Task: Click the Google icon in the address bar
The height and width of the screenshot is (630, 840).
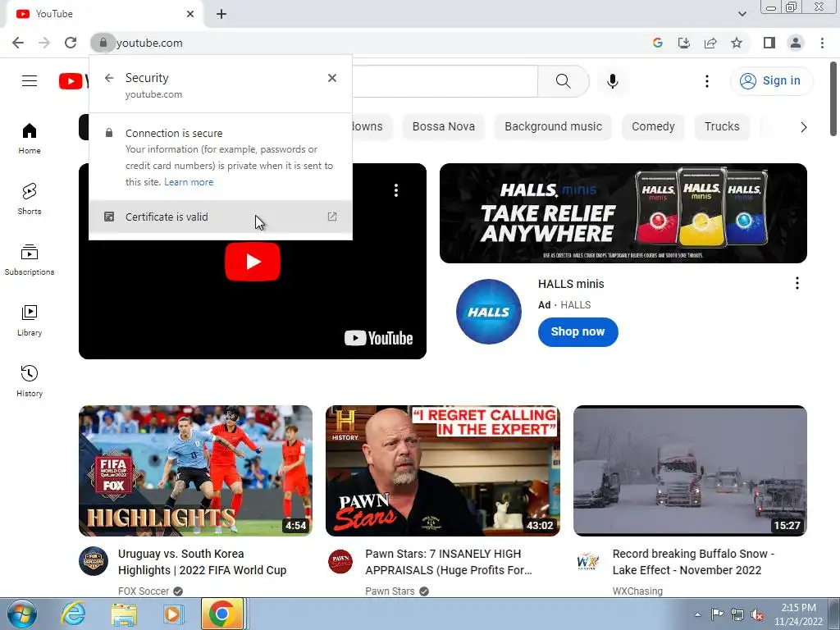Action: [x=657, y=43]
